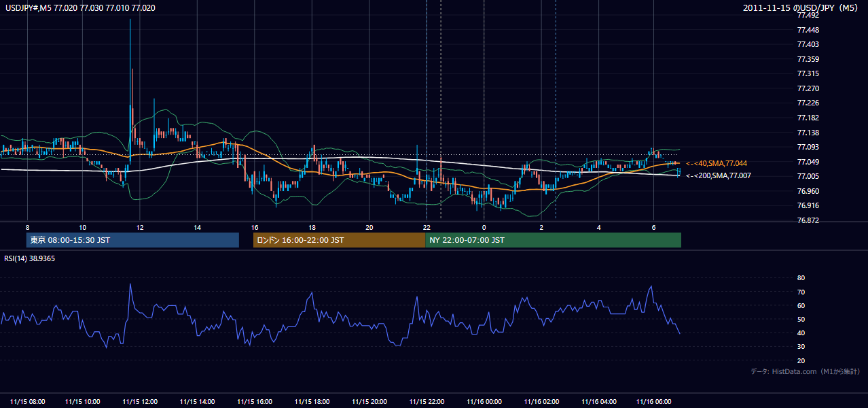Image resolution: width=868 pixels, height=408 pixels.
Task: Click RSI scale value 30
Action: 801,347
